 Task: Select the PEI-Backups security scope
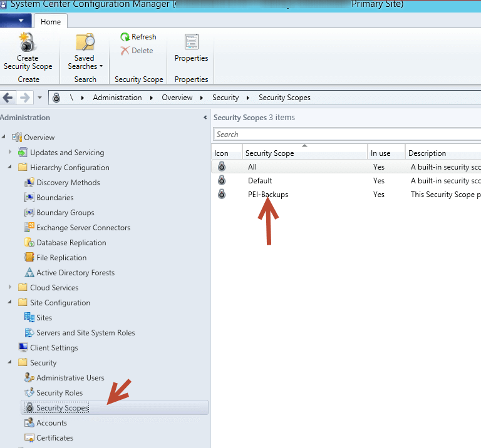coord(268,194)
